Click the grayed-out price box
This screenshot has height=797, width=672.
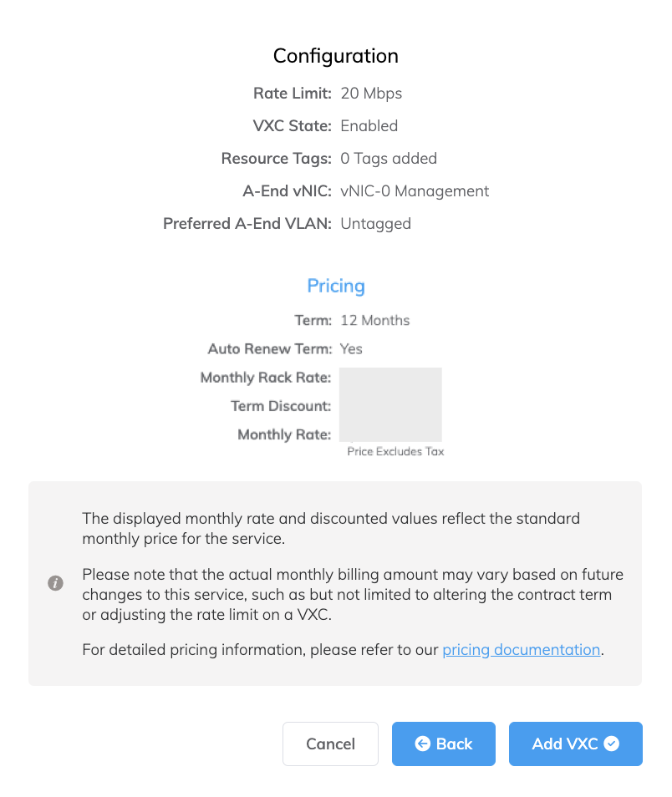pyautogui.click(x=390, y=404)
